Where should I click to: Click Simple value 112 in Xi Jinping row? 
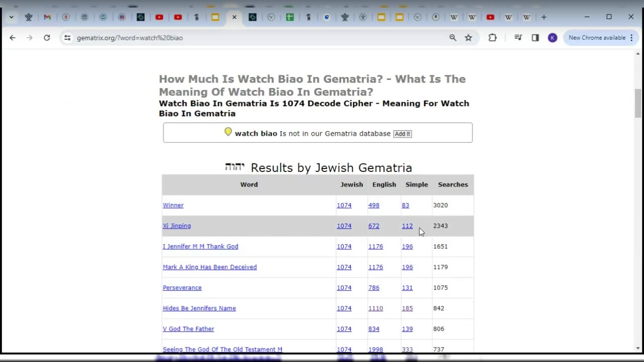407,226
